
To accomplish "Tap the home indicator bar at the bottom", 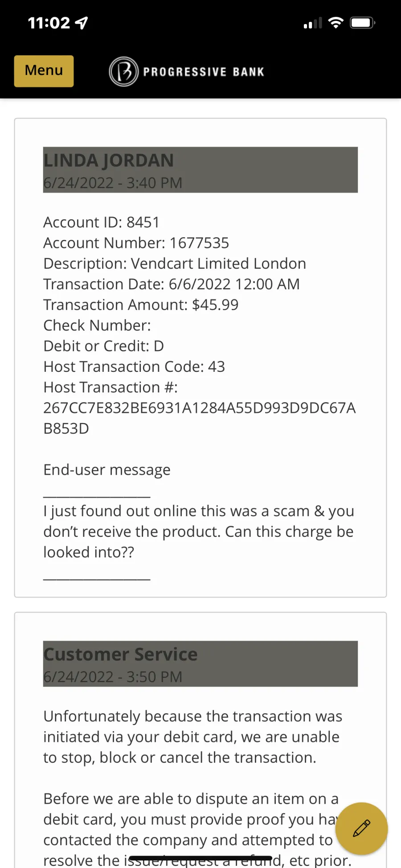I will (x=200, y=858).
